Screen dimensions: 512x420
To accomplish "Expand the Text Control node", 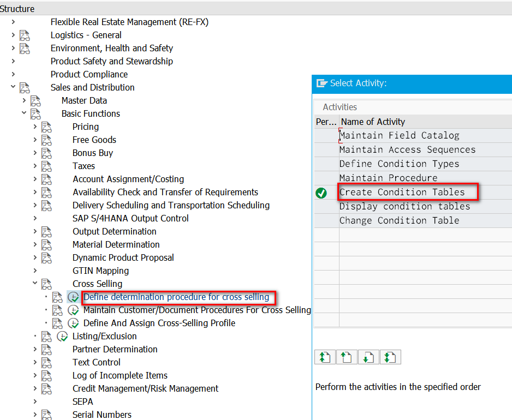I will coord(35,362).
